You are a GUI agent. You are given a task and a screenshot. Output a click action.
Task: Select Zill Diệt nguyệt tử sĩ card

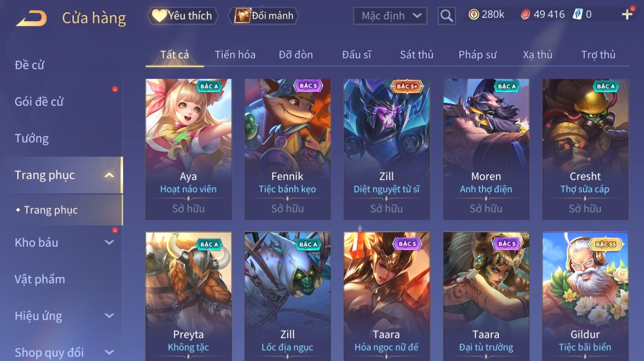pyautogui.click(x=386, y=149)
